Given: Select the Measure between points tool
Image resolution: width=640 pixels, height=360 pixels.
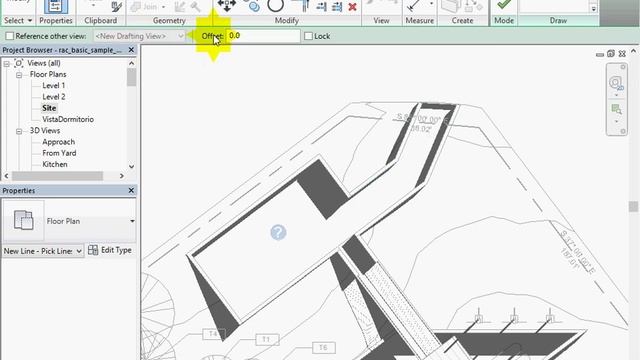Looking at the screenshot, I should tap(414, 6).
